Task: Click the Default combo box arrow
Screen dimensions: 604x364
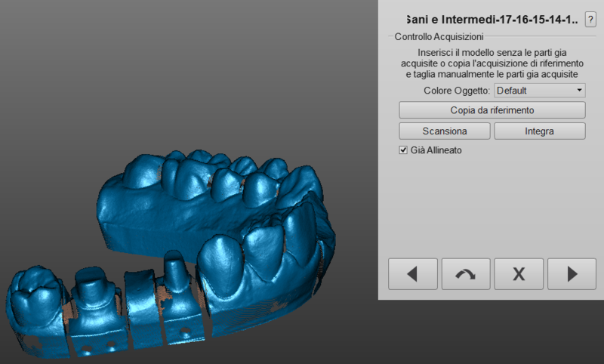Action: coord(579,91)
